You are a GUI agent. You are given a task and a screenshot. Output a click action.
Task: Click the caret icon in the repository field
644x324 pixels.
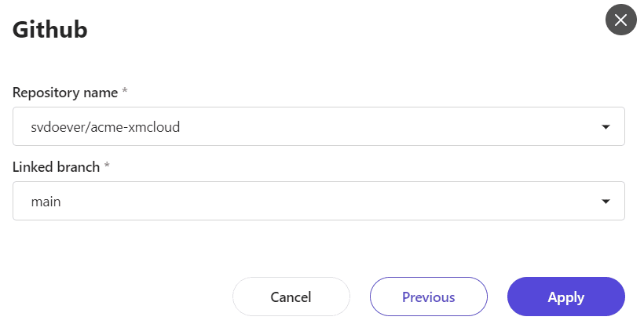tap(605, 126)
